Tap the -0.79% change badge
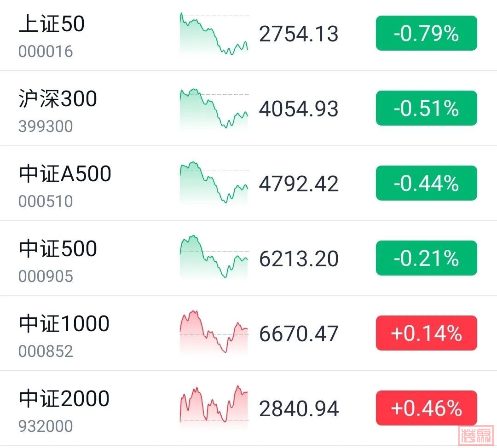This screenshot has height=448, width=497. (426, 34)
